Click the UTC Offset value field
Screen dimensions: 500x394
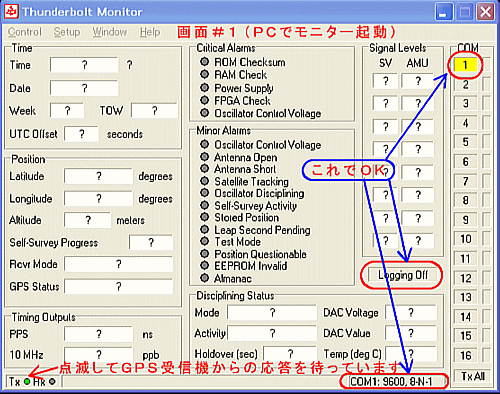coord(82,134)
